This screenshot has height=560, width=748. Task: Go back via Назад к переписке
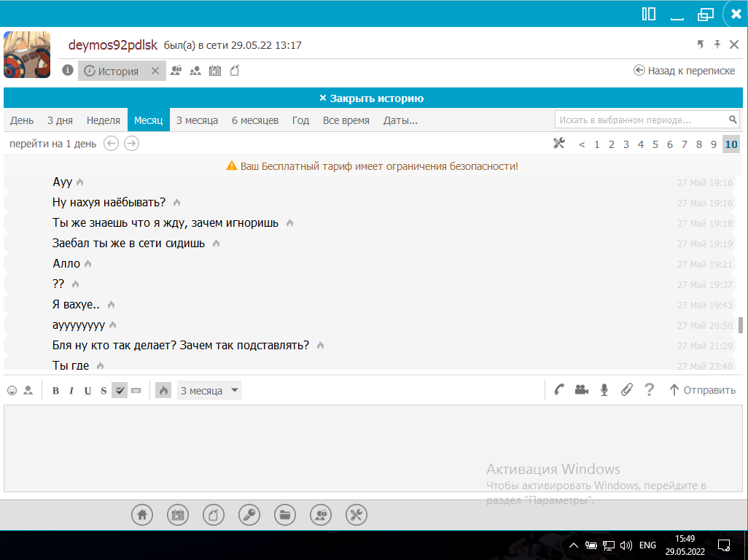click(x=684, y=71)
